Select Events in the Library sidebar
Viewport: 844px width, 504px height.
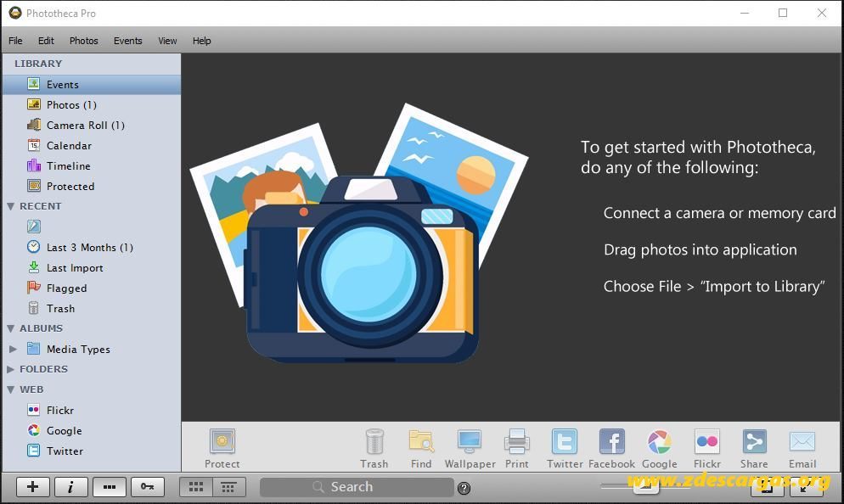pos(92,85)
